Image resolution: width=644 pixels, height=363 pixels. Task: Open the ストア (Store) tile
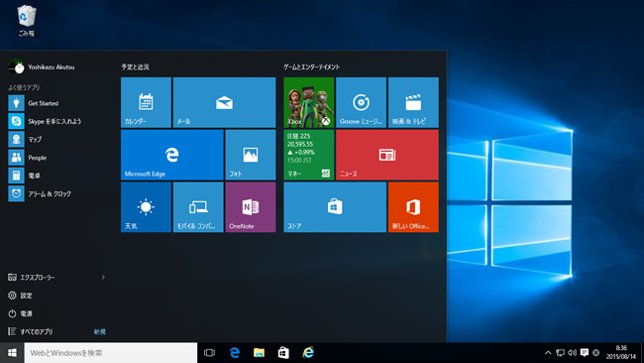coord(335,207)
